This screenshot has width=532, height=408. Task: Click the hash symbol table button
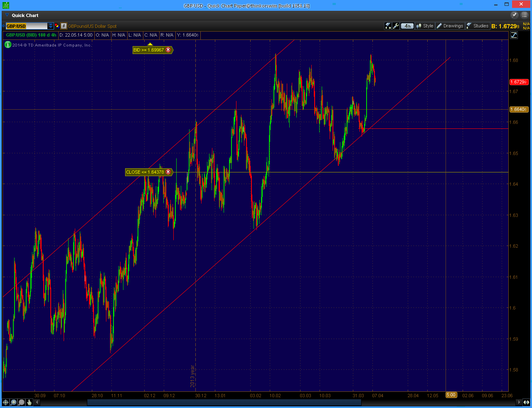point(64,26)
